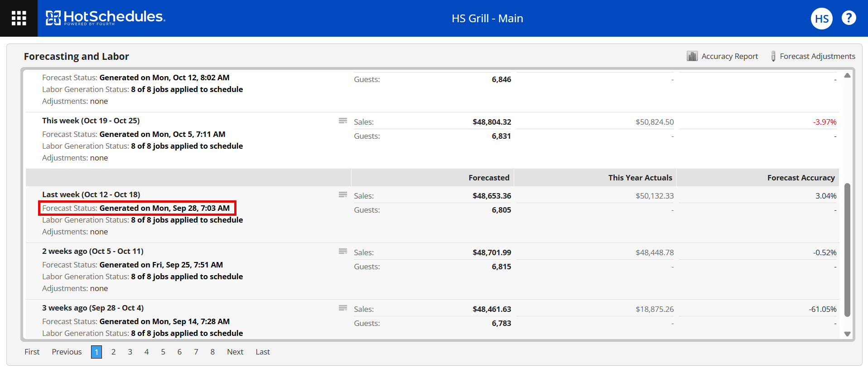The height and width of the screenshot is (369, 868).
Task: Click the 2 weeks ago (Oct 5 - Oct 11) heading
Action: point(93,251)
